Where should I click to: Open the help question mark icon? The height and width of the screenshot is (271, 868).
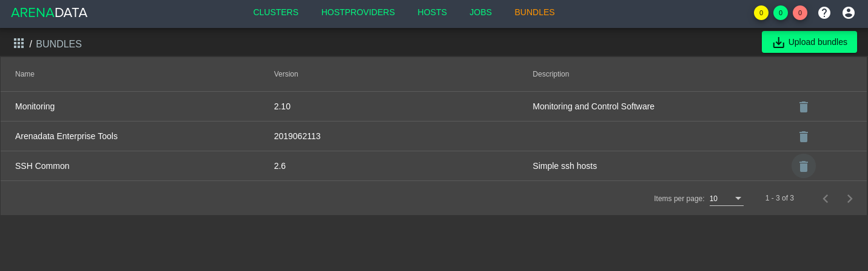tap(824, 13)
